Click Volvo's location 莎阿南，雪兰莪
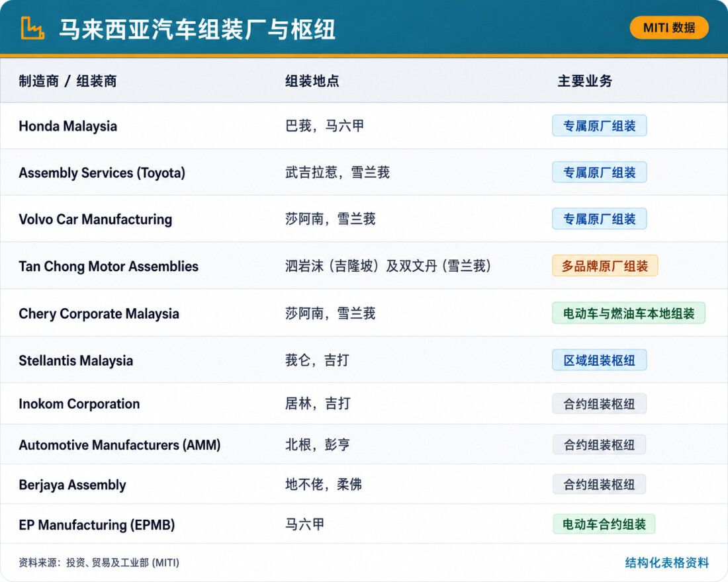Screen dimensions: 728x582 click(330, 219)
